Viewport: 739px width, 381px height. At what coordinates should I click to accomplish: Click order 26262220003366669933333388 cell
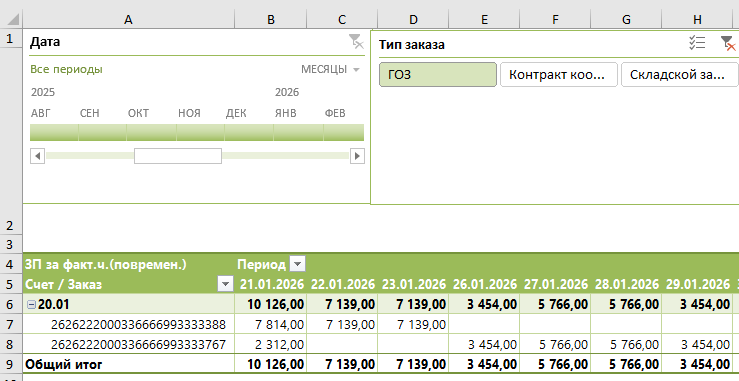coord(128,324)
